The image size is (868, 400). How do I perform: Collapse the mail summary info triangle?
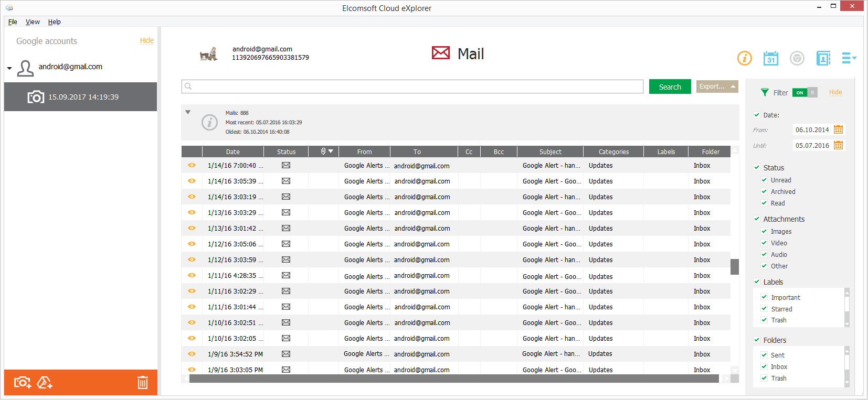(188, 112)
